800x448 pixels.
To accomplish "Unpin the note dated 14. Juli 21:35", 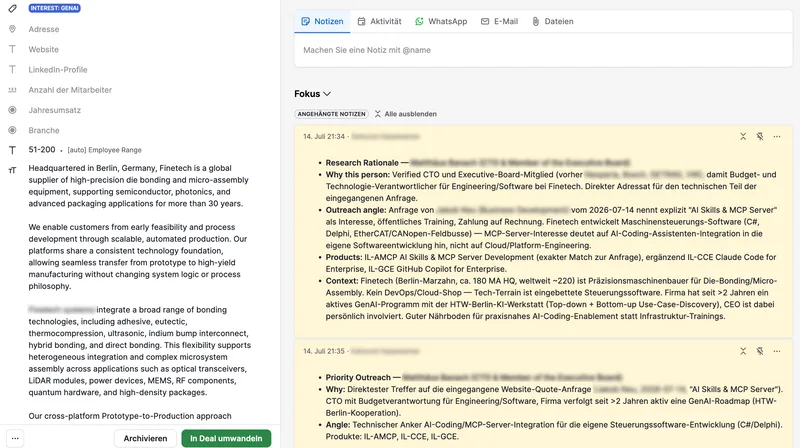I will pos(760,351).
